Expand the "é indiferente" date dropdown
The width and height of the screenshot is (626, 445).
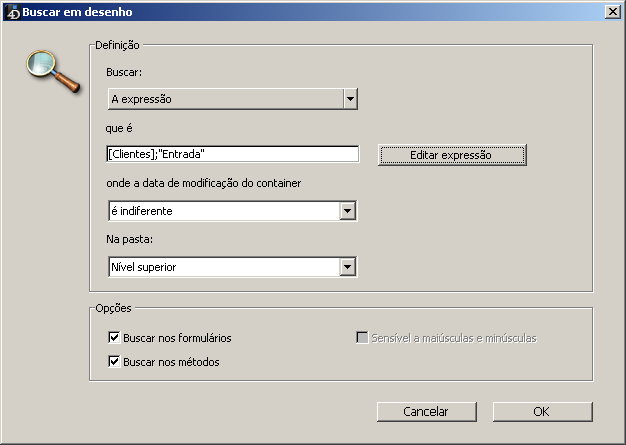[x=347, y=211]
